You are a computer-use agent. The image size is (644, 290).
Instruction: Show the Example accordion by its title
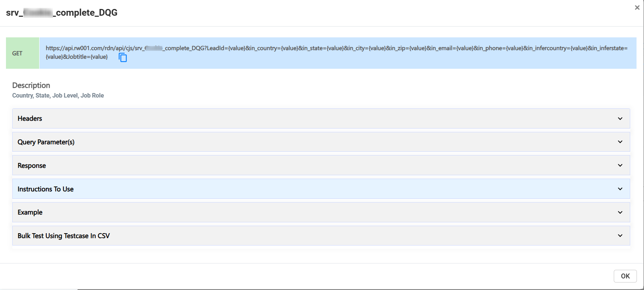click(x=30, y=212)
